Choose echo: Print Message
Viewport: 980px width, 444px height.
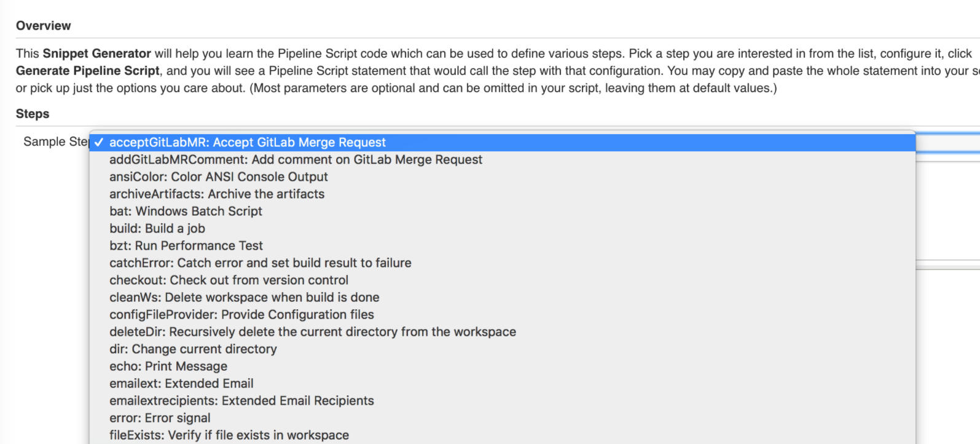click(x=168, y=367)
